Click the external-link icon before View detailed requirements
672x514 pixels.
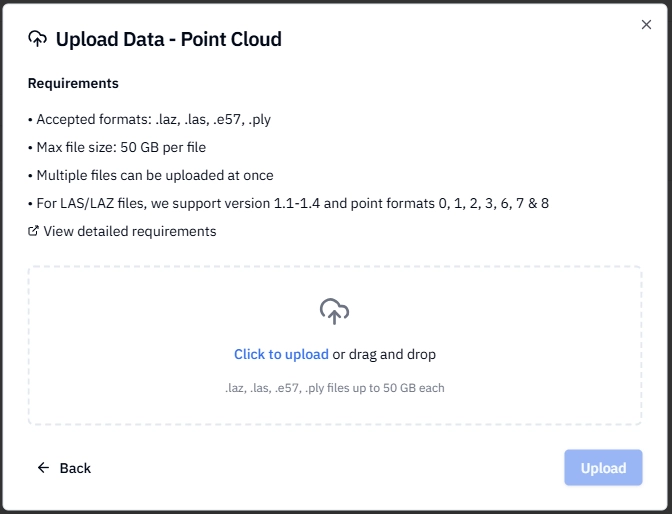coord(33,231)
